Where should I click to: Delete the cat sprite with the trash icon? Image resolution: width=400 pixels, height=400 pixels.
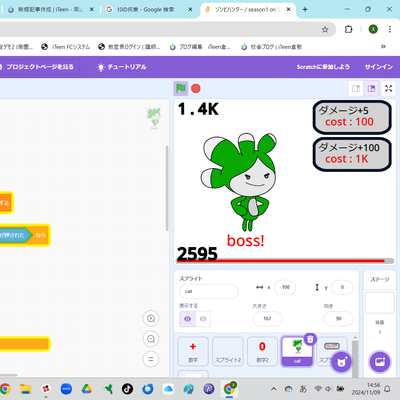[310, 339]
